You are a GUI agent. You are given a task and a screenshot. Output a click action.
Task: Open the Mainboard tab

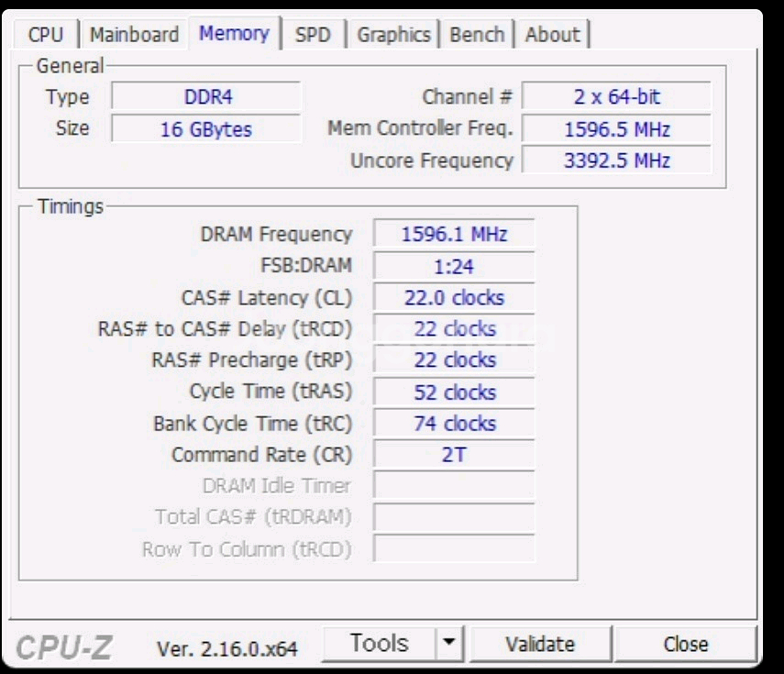coord(134,35)
